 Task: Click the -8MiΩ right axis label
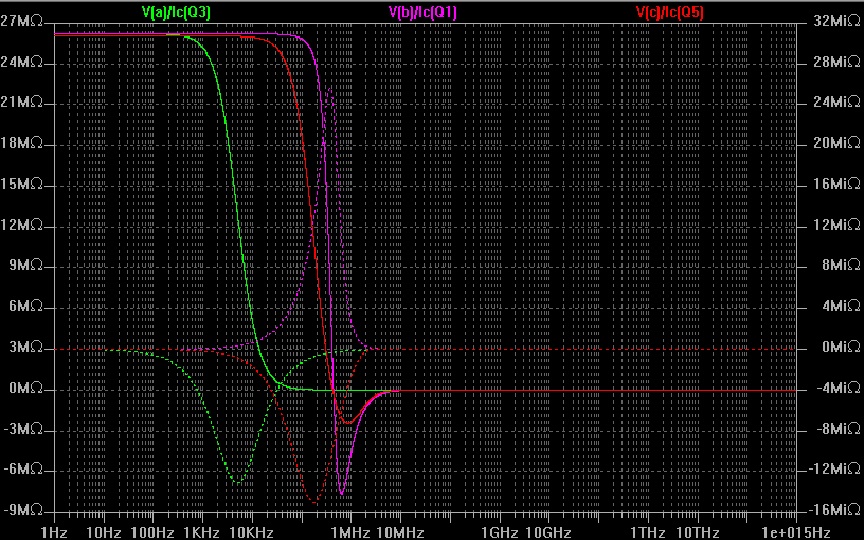point(838,429)
